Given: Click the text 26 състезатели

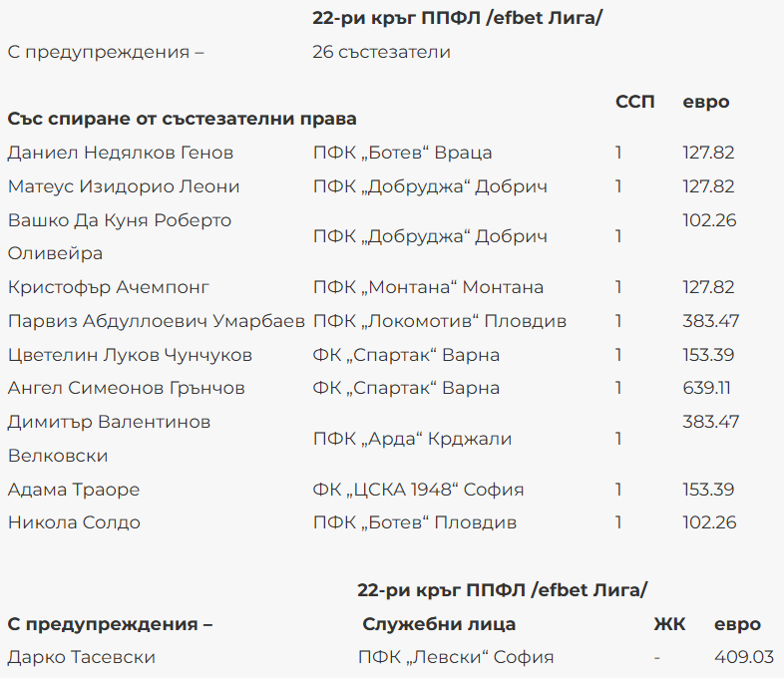Looking at the screenshot, I should coord(381,52).
